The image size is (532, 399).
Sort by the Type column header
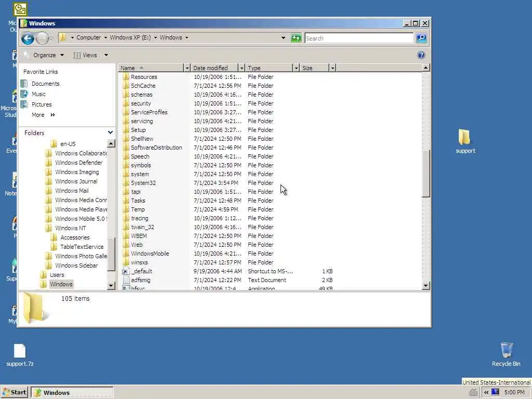click(269, 68)
